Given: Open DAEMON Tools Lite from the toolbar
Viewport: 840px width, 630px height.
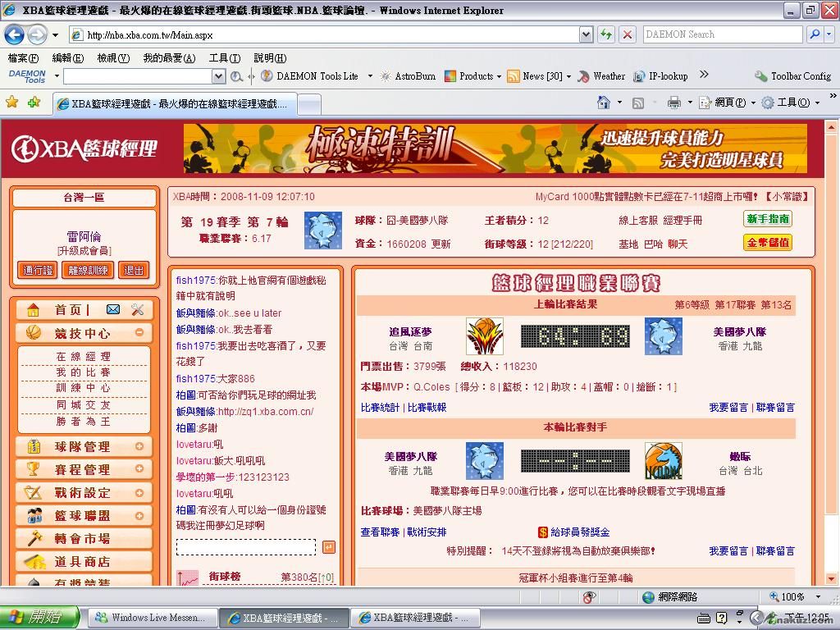Looking at the screenshot, I should point(310,76).
